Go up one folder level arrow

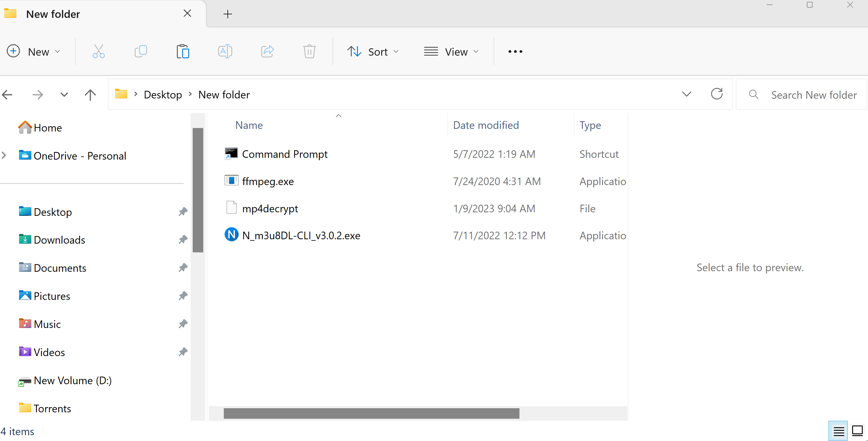tap(90, 95)
